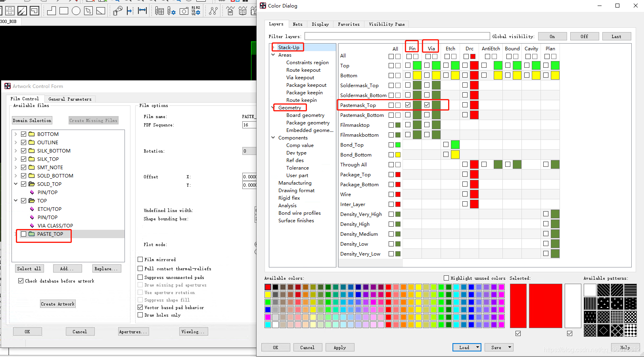
Task: Choose the checkered diamonds pattern
Action: [630, 330]
